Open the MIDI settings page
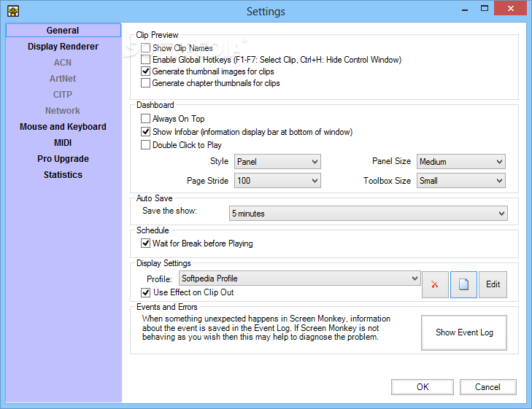This screenshot has width=532, height=409. [63, 143]
